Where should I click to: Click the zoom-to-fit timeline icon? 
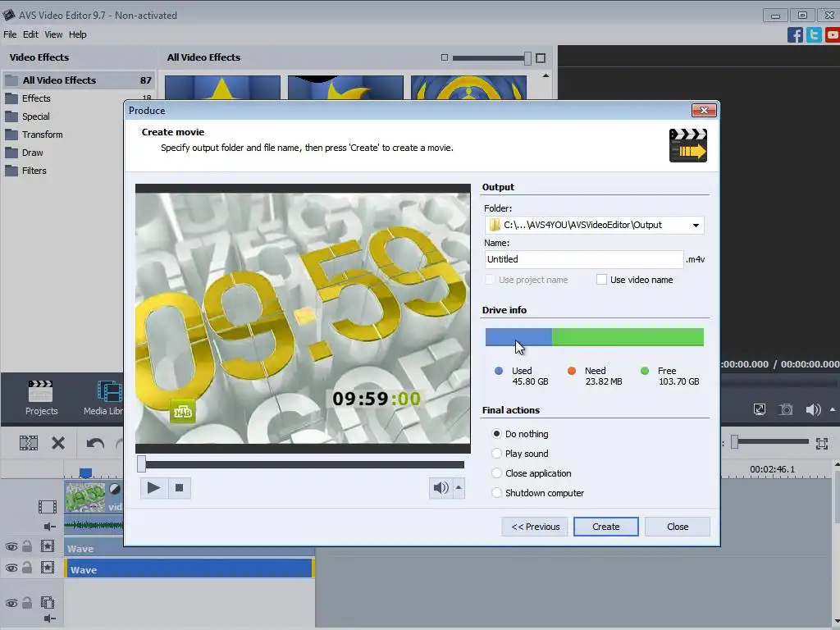[x=822, y=443]
